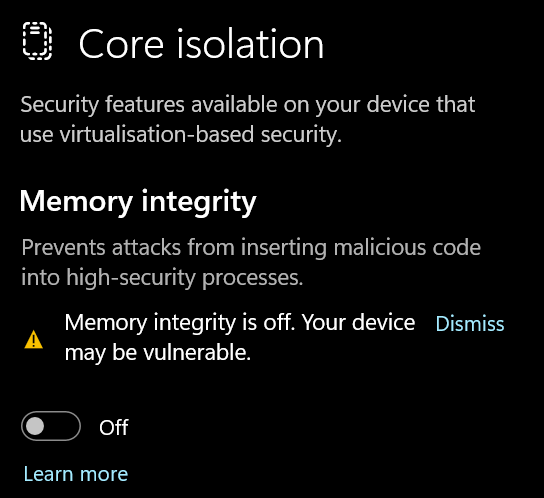544x498 pixels.
Task: Click the 'malicious code' phrase
Action: point(407,247)
